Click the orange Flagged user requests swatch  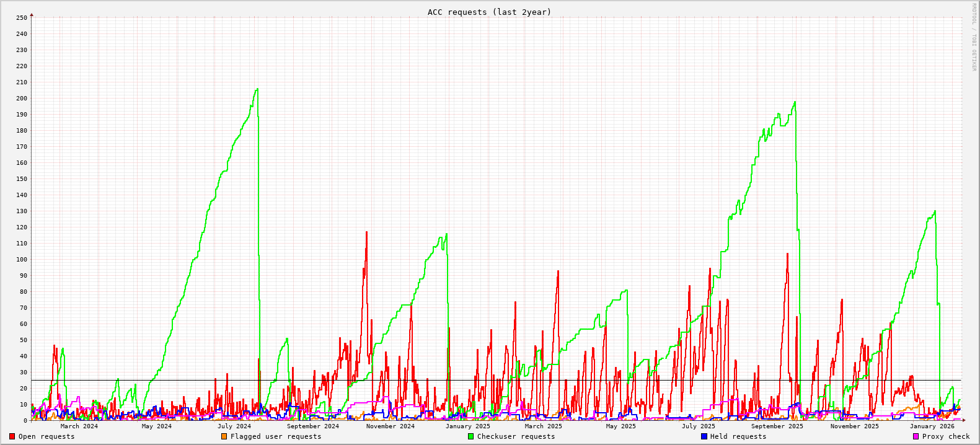224,436
